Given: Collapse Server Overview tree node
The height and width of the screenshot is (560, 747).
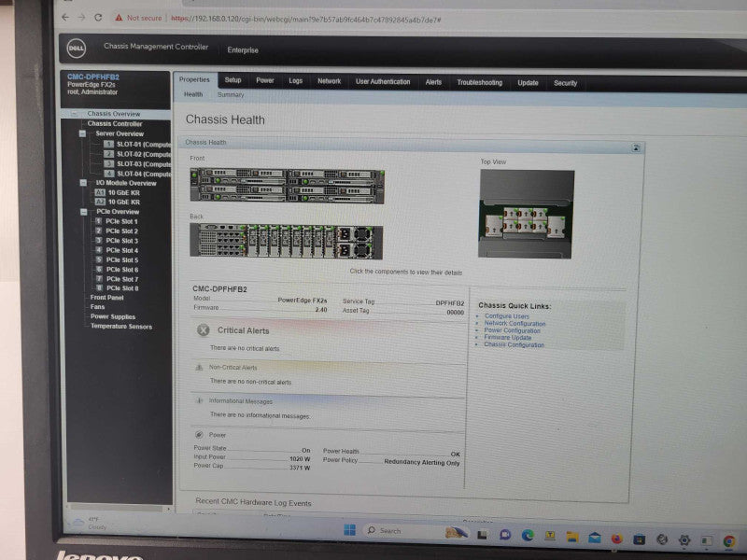Looking at the screenshot, I should (82, 133).
